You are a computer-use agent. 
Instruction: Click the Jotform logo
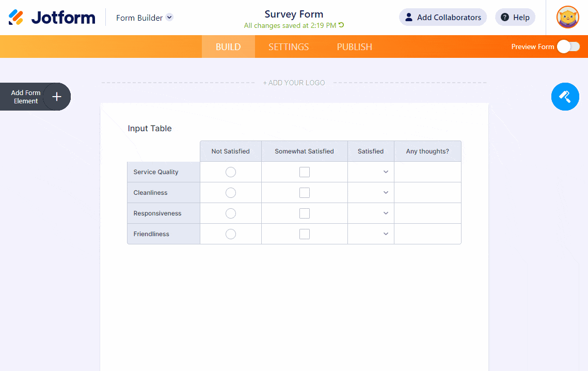pyautogui.click(x=52, y=18)
